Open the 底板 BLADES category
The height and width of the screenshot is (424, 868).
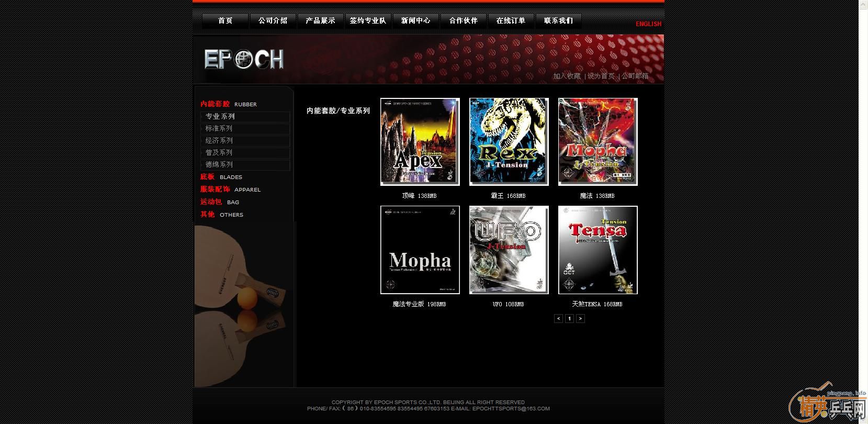[x=221, y=177]
